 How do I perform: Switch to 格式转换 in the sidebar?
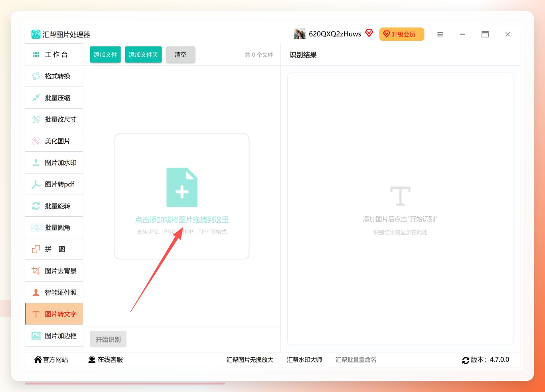point(54,76)
